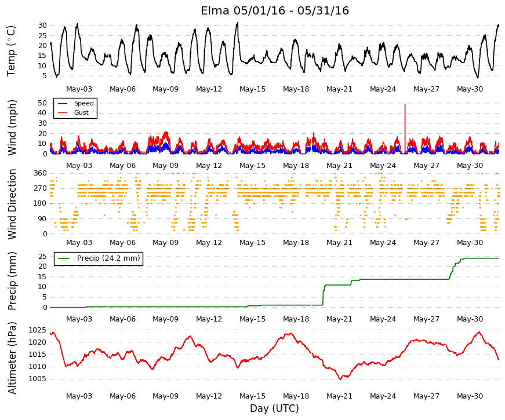Click the Precip (mm) axis label
Screen dimensions: 505x420
pyautogui.click(x=12, y=281)
